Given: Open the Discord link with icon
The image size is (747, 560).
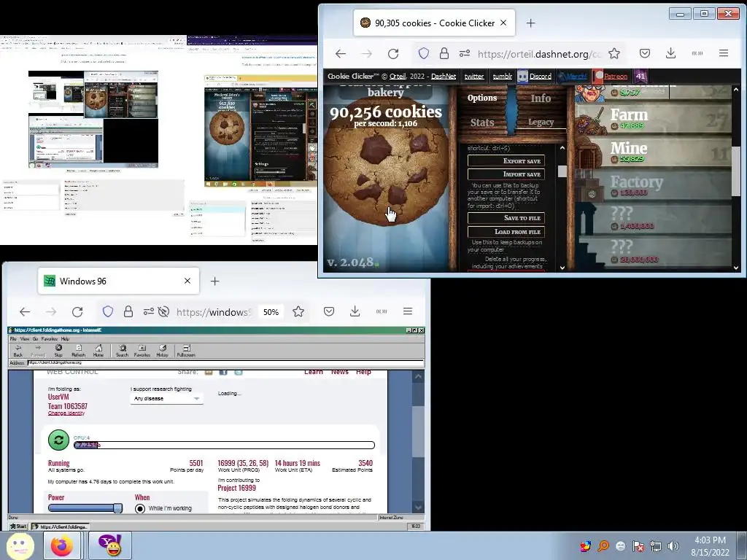Looking at the screenshot, I should 535,76.
